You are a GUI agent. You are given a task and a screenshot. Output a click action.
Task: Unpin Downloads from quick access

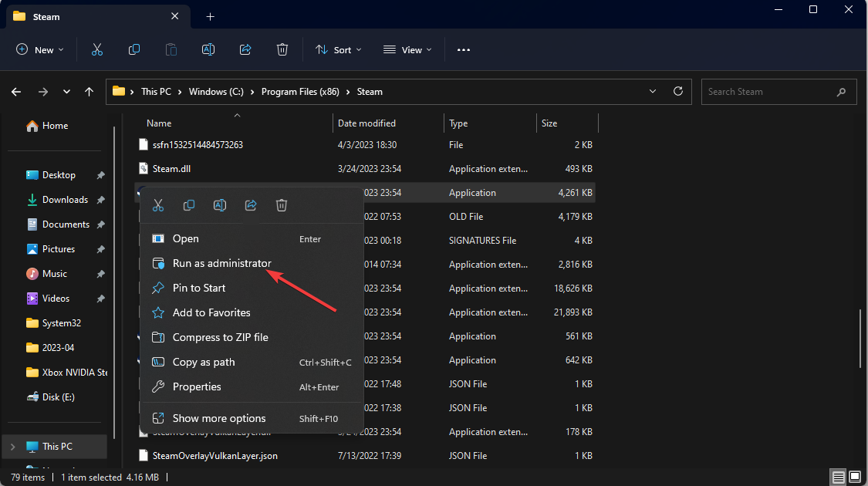tap(101, 200)
